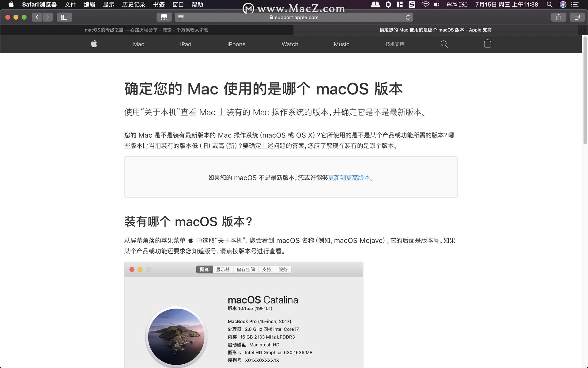The height and width of the screenshot is (368, 588).
Task: Open the shopping bag
Action: 487,44
